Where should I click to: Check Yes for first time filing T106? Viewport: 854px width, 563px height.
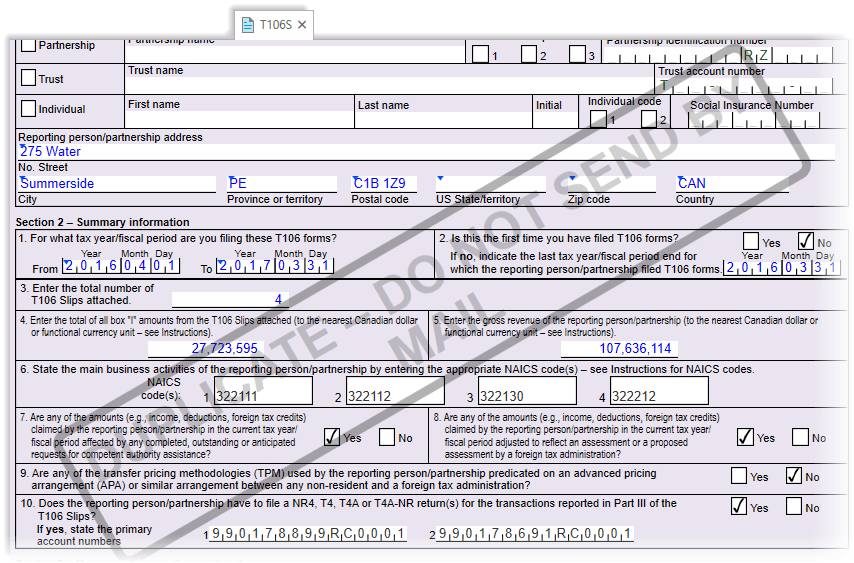(x=751, y=241)
